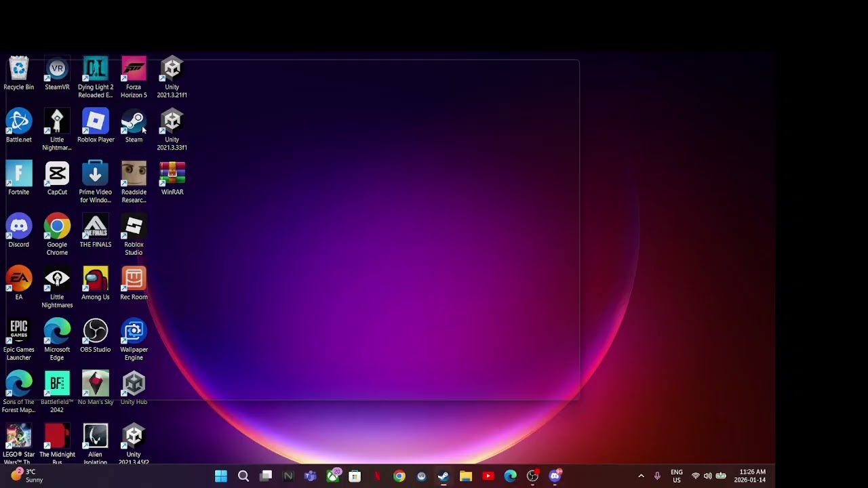Open Task View from the taskbar
Screen dimensions: 868x488
[266, 476]
